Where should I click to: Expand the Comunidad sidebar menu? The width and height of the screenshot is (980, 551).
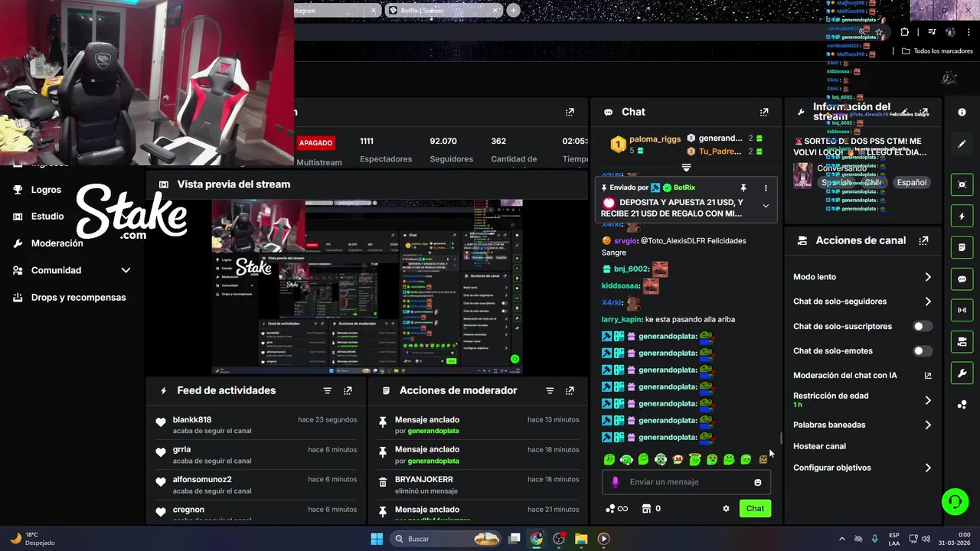126,270
